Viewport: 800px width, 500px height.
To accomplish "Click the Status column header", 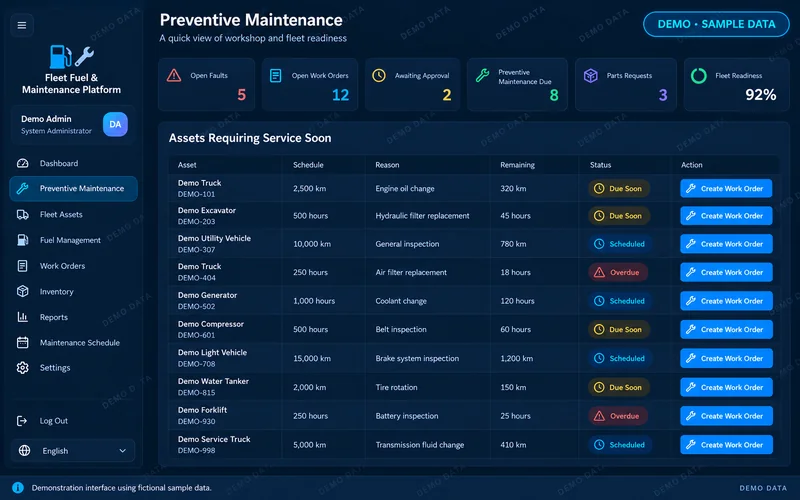I will 601,165.
